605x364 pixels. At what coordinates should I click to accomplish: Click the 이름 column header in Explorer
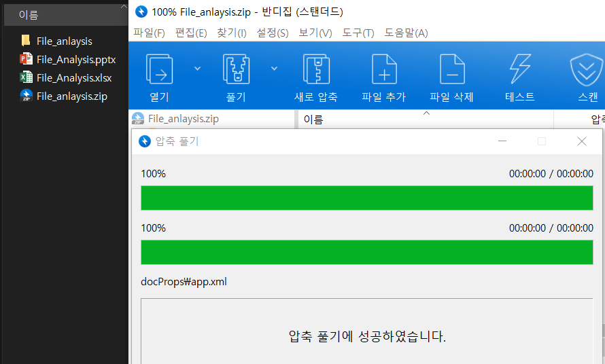coord(66,15)
